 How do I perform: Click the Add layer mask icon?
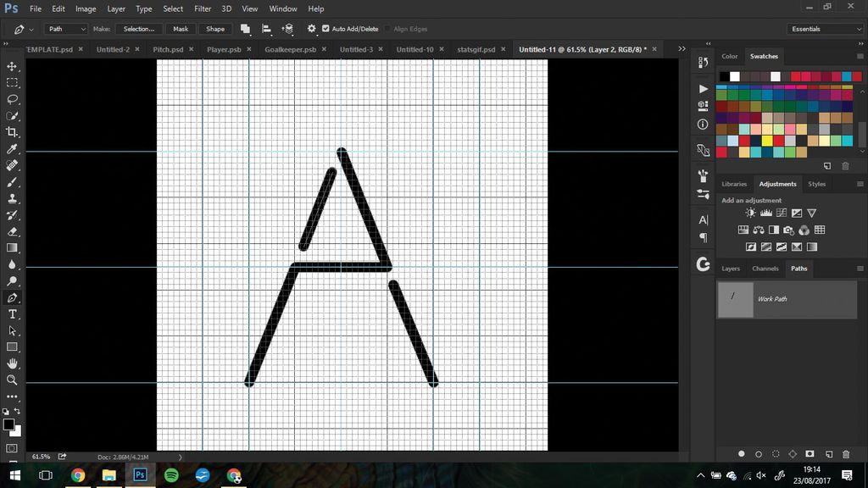[x=809, y=454]
